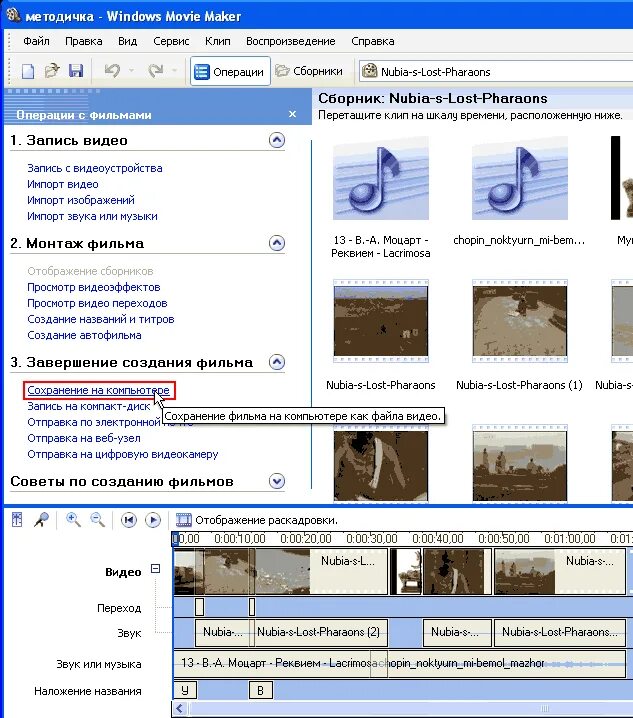Open the Undo history dropdown arrow
633x718 pixels.
click(132, 71)
